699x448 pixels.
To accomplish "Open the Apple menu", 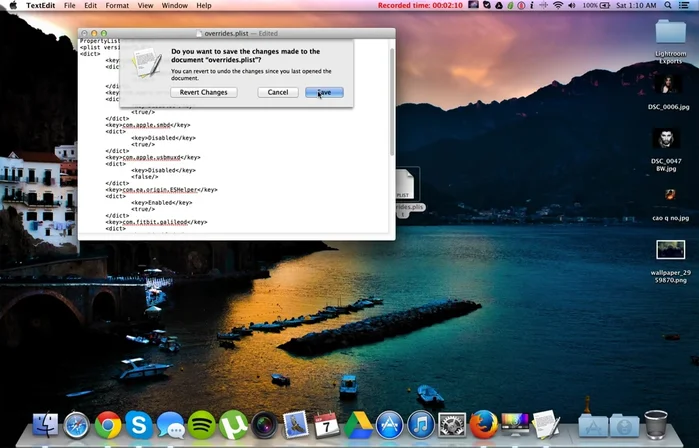I will click(13, 5).
